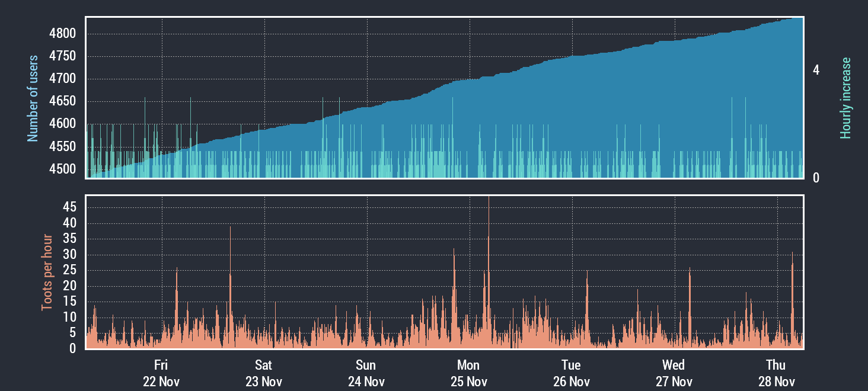Viewport: 868px width, 391px height.
Task: Click the 4500 users tick label
Action: coord(62,169)
